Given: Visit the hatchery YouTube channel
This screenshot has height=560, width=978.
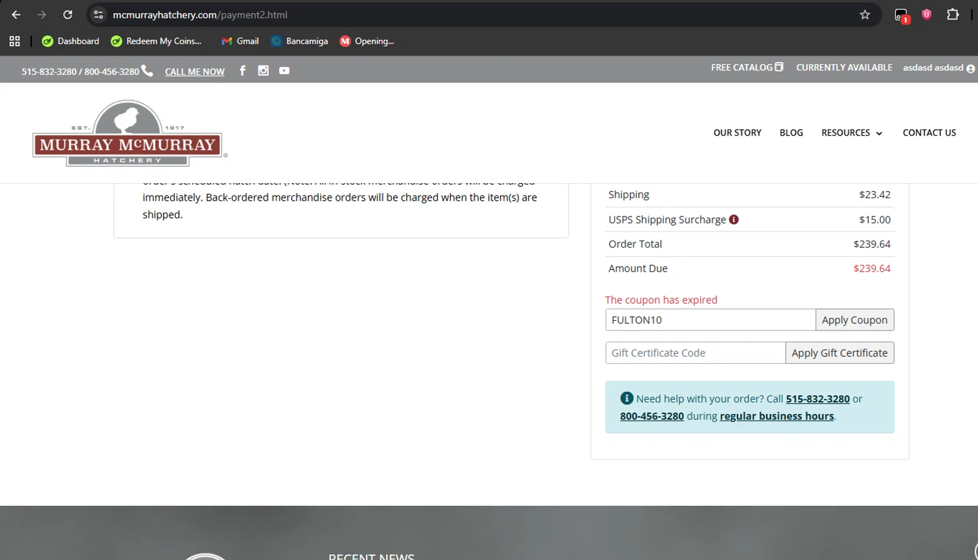Looking at the screenshot, I should (x=284, y=70).
